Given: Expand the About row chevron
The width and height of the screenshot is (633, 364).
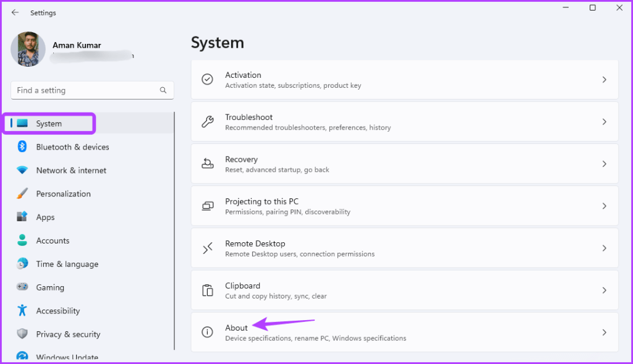Looking at the screenshot, I should tap(604, 332).
